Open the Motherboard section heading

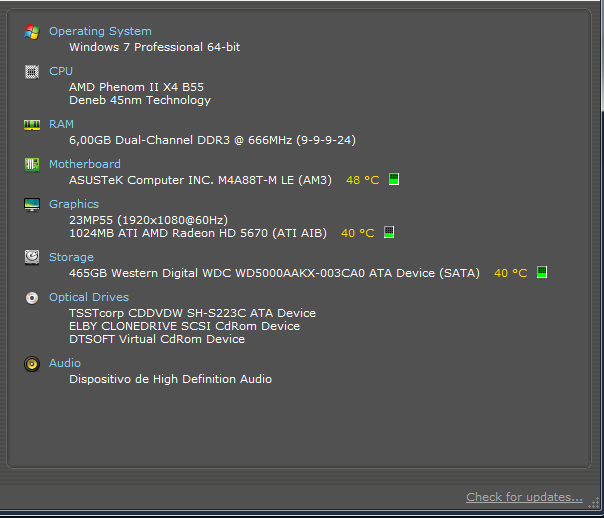pos(85,164)
